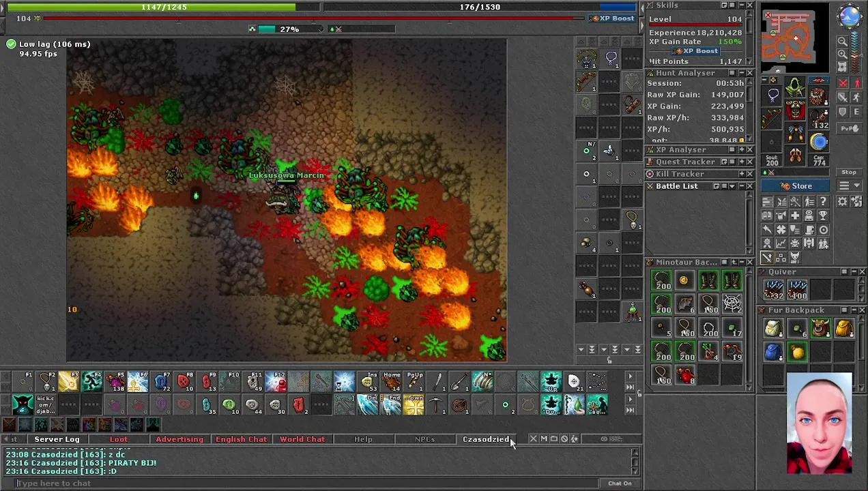Expand the Quest Tracker panel
This screenshot has width=868, height=491.
click(741, 162)
